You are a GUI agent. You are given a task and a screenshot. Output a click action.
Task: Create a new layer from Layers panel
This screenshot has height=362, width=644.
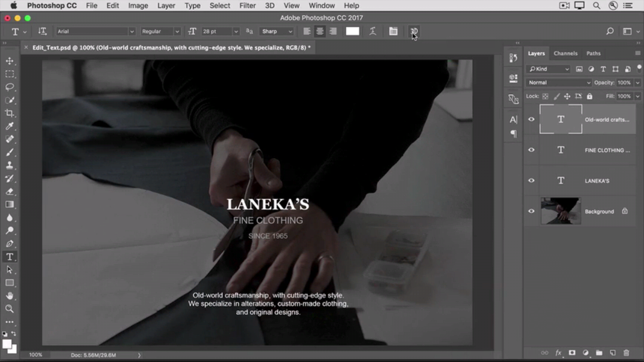pos(613,353)
